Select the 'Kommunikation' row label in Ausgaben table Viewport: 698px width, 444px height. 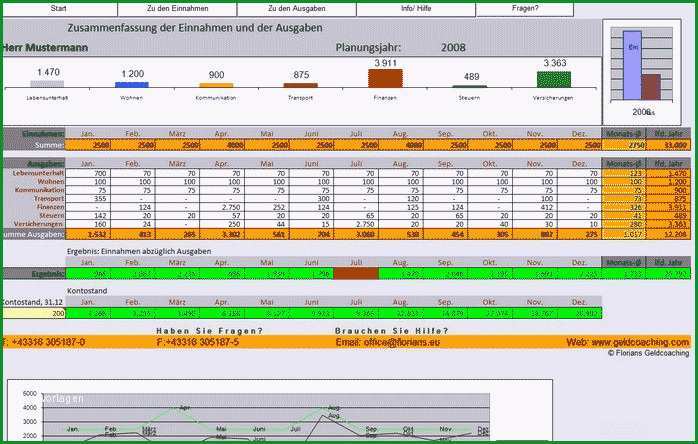tap(40, 190)
